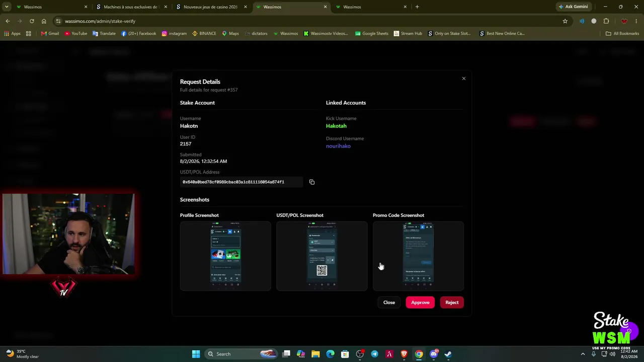The image size is (644, 362).
Task: Open the Windows Start menu
Action: tap(196, 354)
